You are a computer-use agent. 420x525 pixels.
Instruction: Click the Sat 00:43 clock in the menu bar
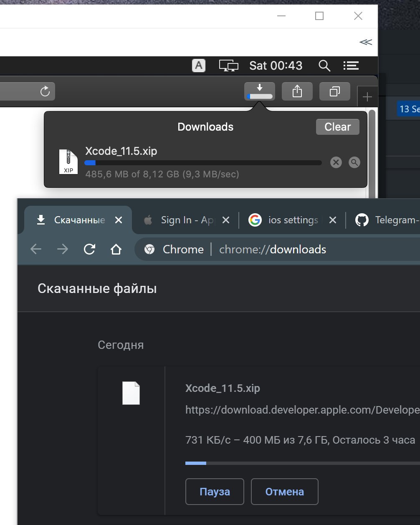276,66
